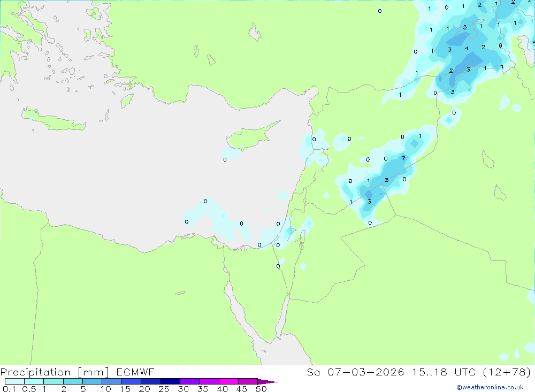Click the 2–5 mm legend color swatch
This screenshot has height=392, width=535.
tap(73, 381)
